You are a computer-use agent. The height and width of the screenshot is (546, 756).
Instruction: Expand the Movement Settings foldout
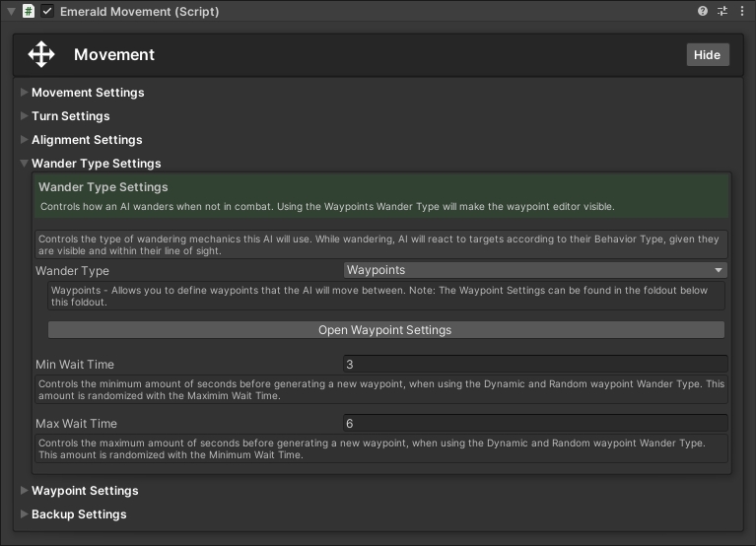[x=25, y=93]
